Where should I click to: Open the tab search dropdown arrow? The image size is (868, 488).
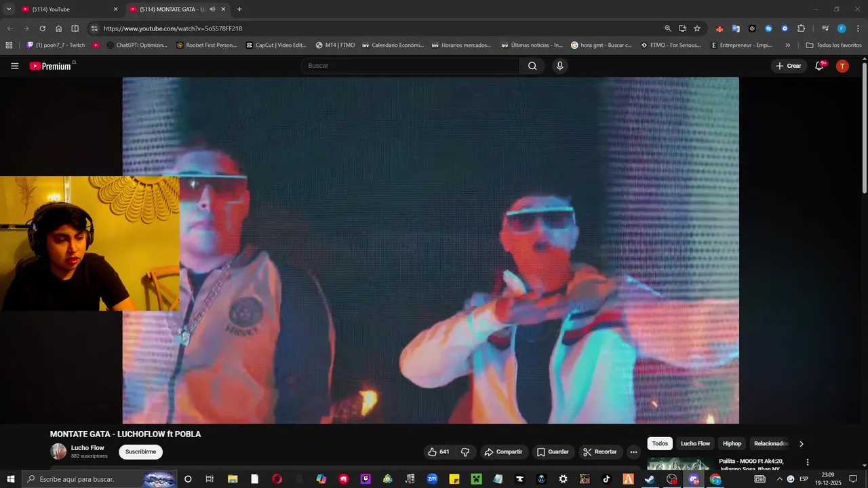pyautogui.click(x=9, y=9)
